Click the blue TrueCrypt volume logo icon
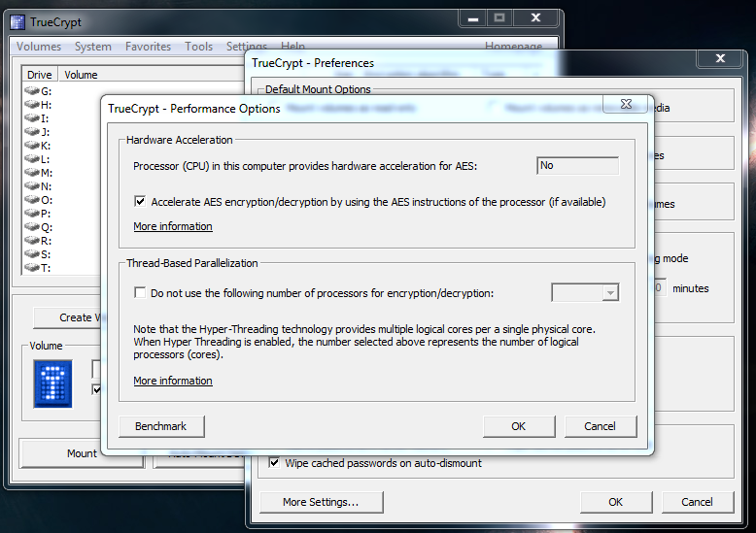The width and height of the screenshot is (756, 533). point(53,383)
